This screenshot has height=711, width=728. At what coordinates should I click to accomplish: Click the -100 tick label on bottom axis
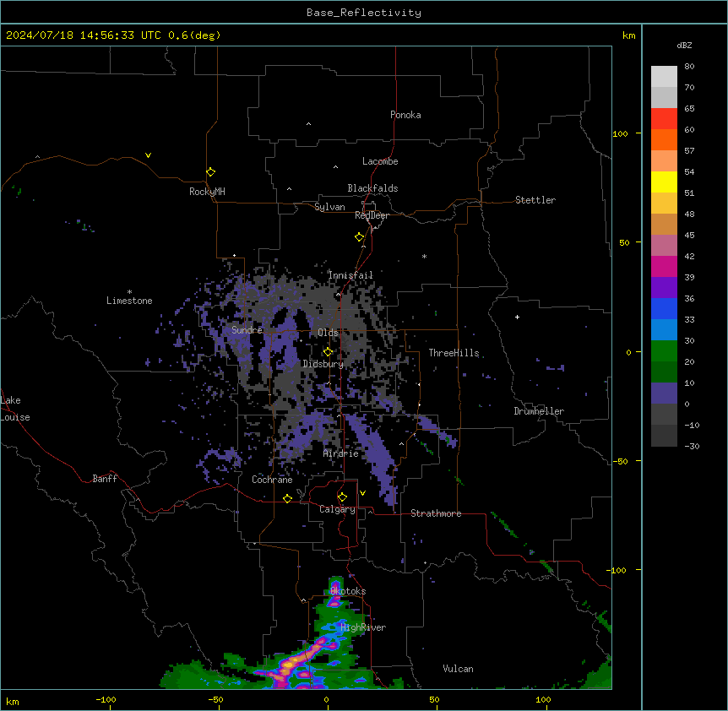pos(106,699)
